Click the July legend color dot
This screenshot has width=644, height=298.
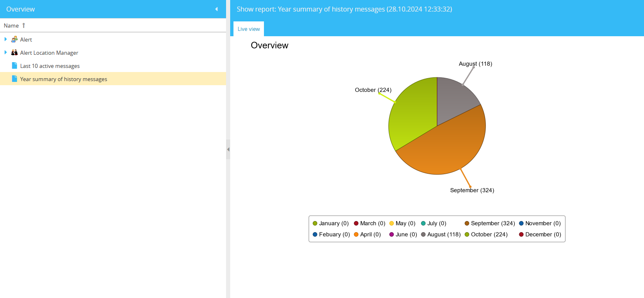(423, 223)
